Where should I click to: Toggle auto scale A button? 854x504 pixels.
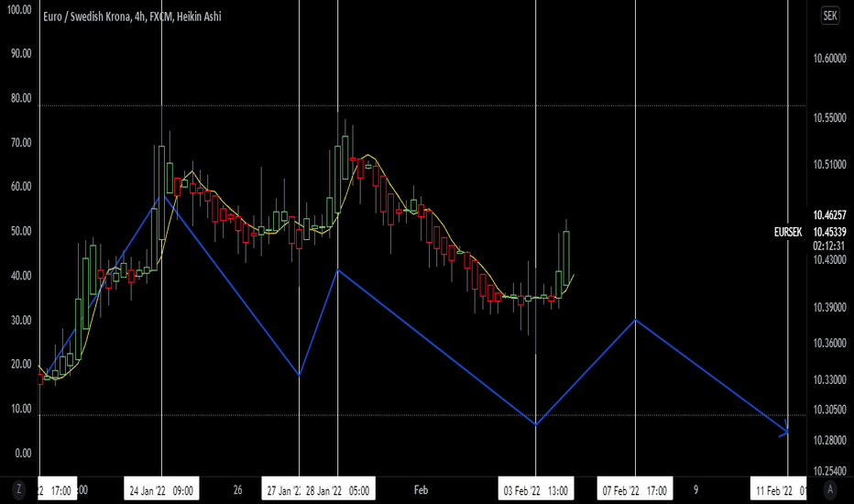830,489
